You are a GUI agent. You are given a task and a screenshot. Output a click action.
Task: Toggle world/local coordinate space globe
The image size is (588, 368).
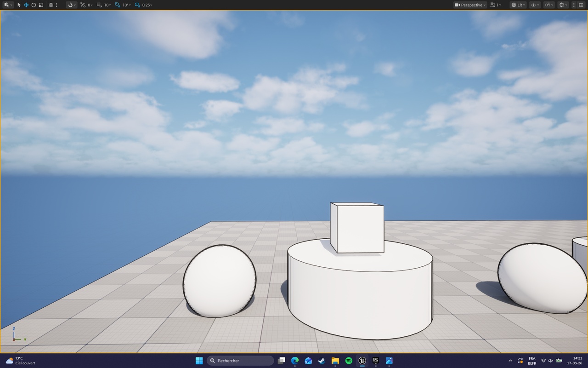(x=51, y=5)
